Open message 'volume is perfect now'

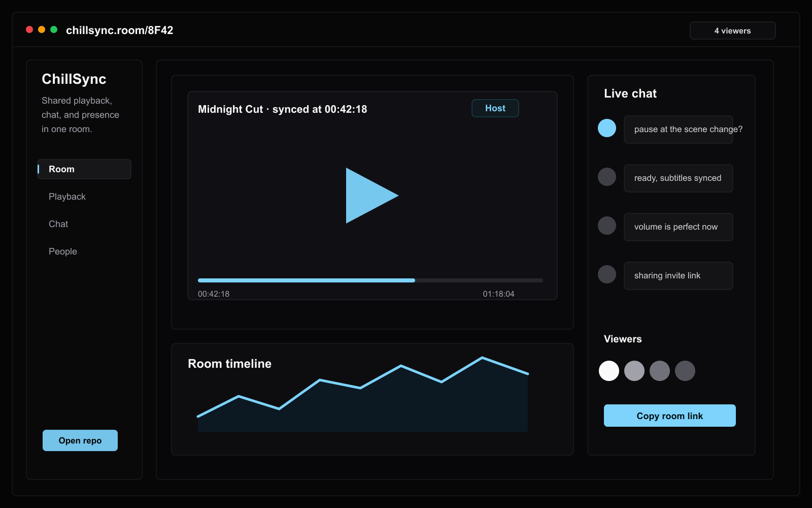pos(679,227)
